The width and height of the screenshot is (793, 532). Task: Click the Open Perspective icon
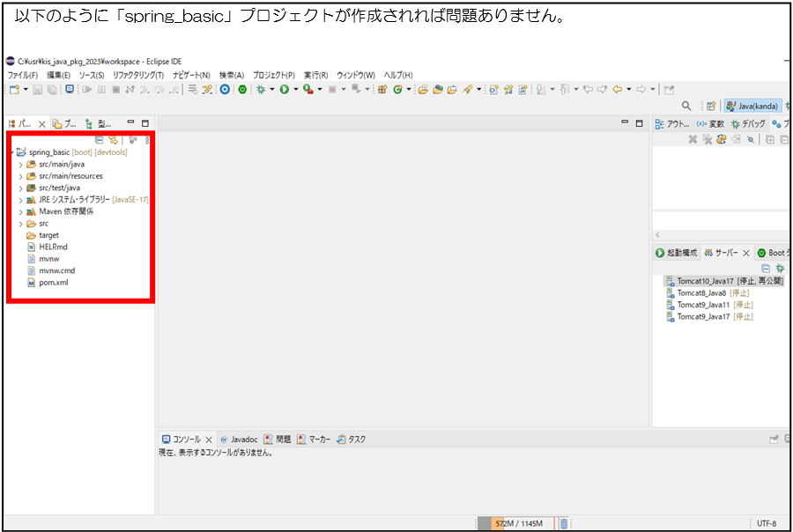[711, 106]
